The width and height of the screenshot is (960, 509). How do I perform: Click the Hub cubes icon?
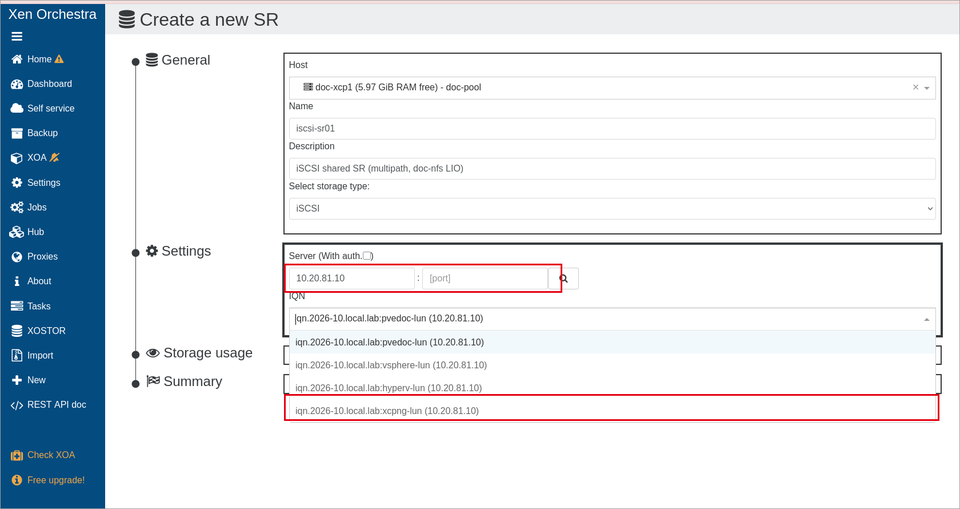pos(17,232)
